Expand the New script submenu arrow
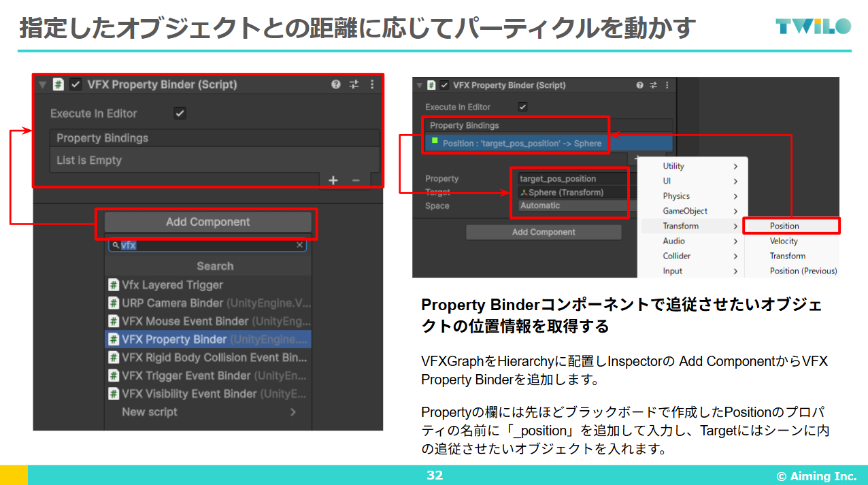Screen dimensions: 868x485 (x=293, y=412)
